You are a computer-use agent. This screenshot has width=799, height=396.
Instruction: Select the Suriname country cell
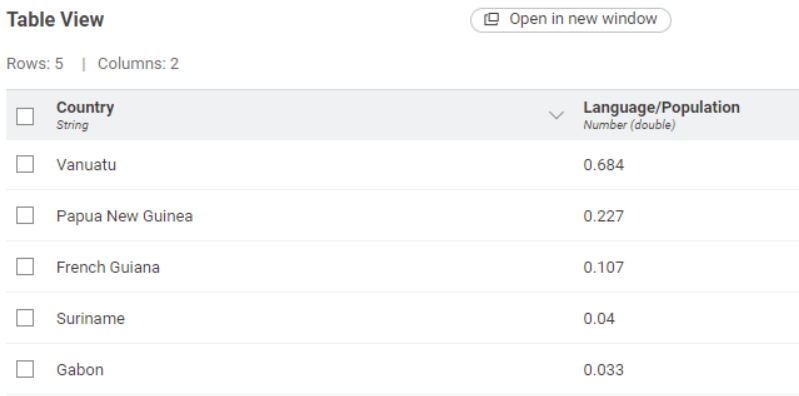click(x=90, y=319)
